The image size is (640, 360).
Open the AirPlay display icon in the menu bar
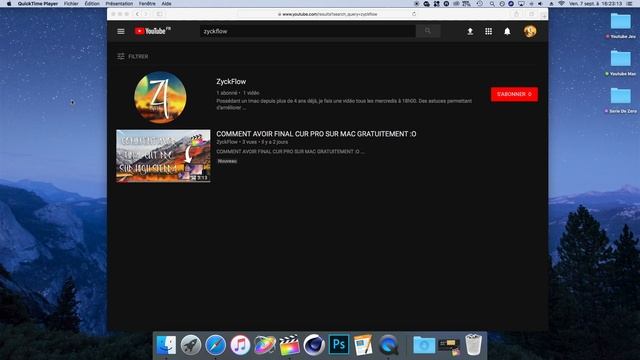coord(521,4)
